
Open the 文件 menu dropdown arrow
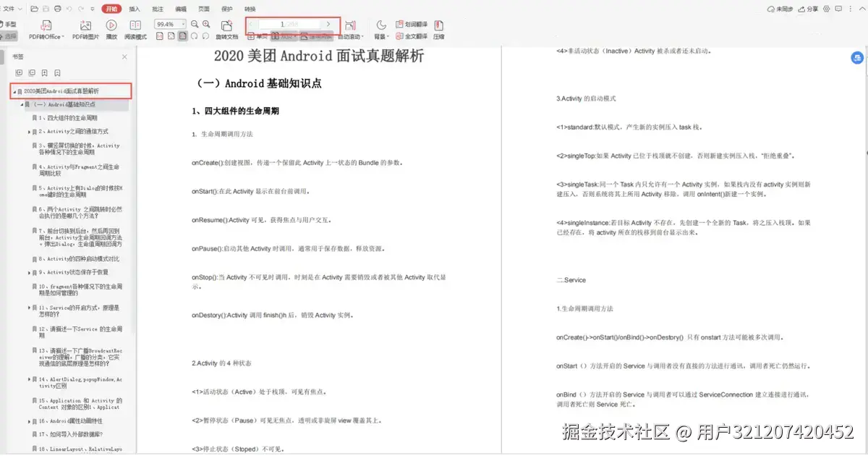[20, 9]
